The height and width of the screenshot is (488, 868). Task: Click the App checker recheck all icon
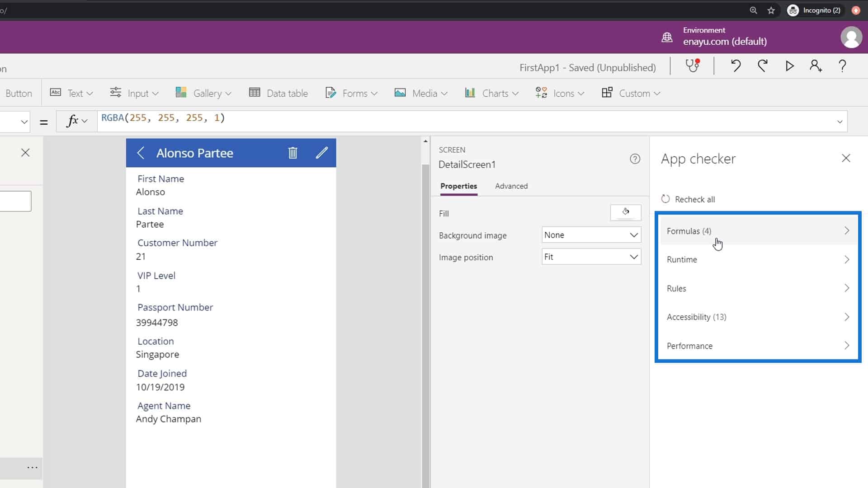pos(665,199)
